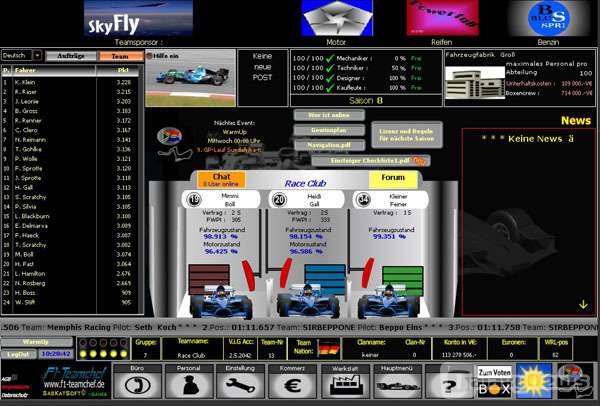Select driver L. Blackburn in standings
The width and height of the screenshot is (600, 406).
click(72, 216)
